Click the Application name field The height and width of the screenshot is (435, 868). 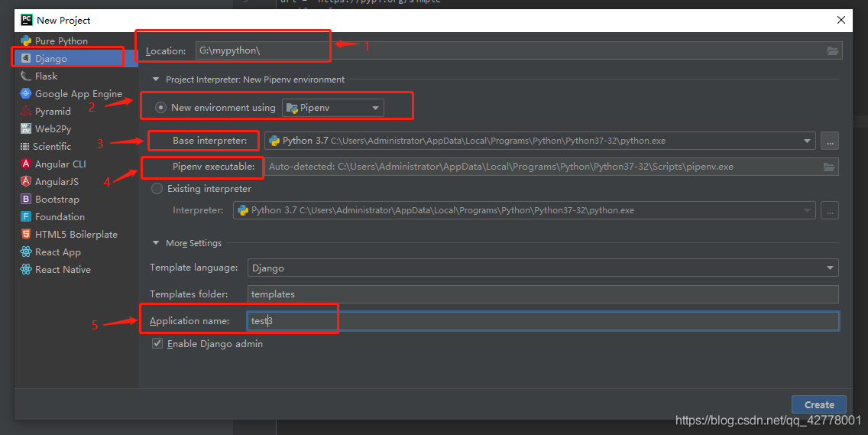(x=543, y=321)
